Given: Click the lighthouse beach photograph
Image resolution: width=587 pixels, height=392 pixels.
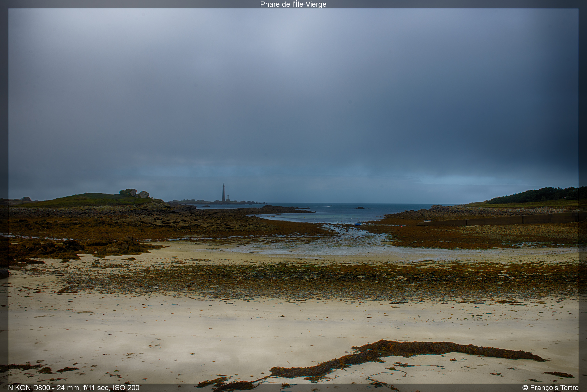Looking at the screenshot, I should (293, 196).
